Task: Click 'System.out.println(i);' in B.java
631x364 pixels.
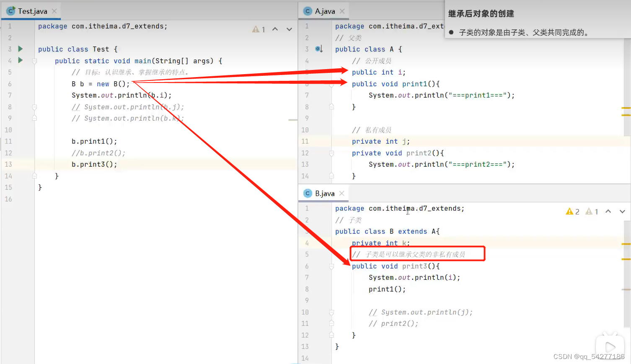Action: tap(414, 277)
